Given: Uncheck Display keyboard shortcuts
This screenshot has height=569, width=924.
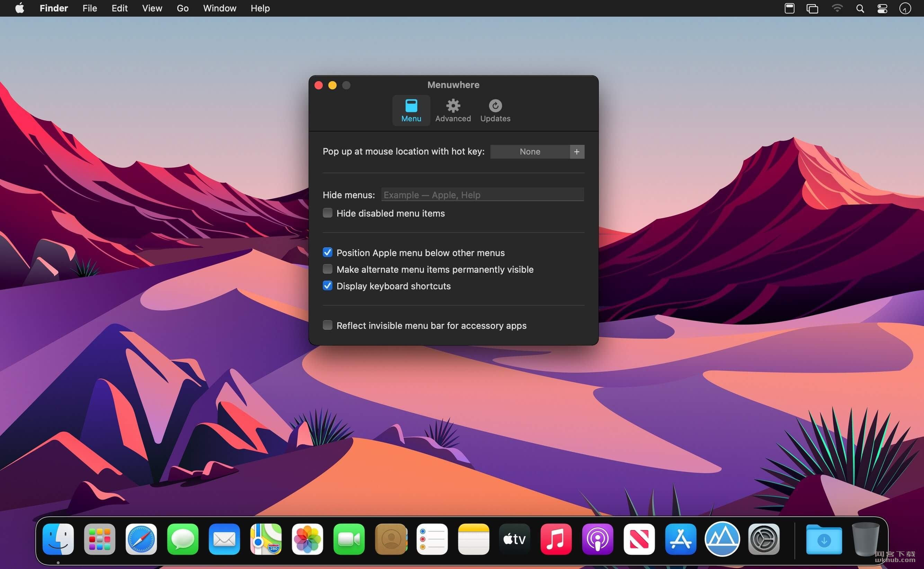Looking at the screenshot, I should (328, 286).
